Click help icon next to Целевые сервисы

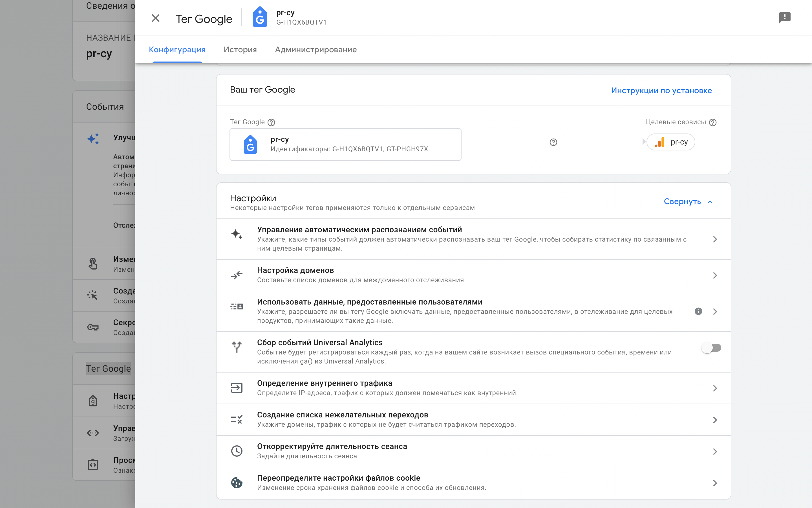click(713, 122)
